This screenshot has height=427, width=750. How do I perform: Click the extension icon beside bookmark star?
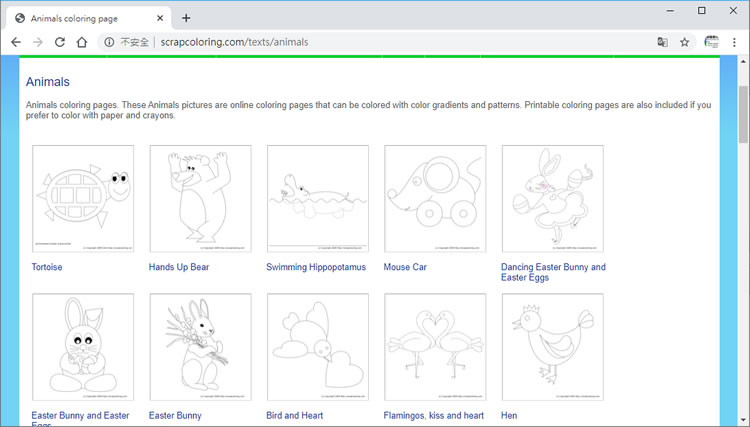[712, 42]
